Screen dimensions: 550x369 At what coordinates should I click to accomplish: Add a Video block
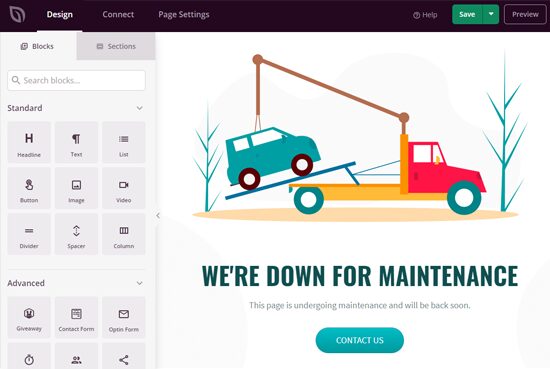pos(124,188)
